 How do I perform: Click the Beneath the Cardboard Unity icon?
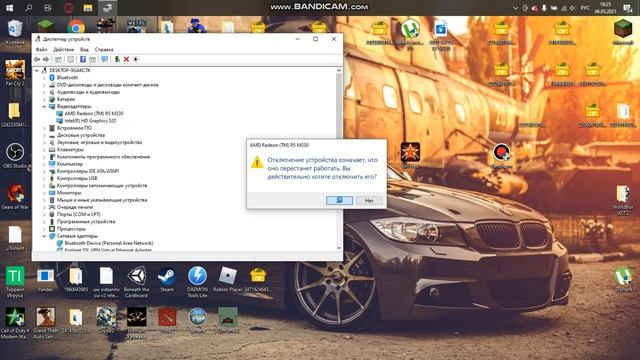click(x=136, y=282)
